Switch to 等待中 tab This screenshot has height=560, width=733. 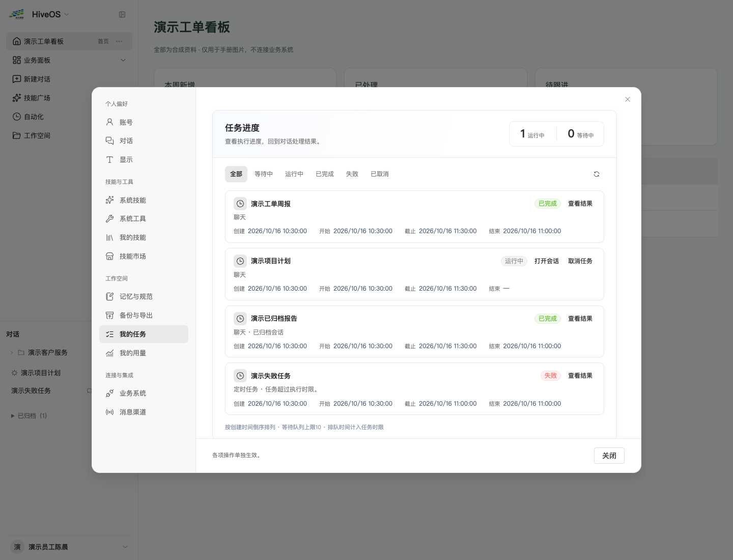pos(264,174)
